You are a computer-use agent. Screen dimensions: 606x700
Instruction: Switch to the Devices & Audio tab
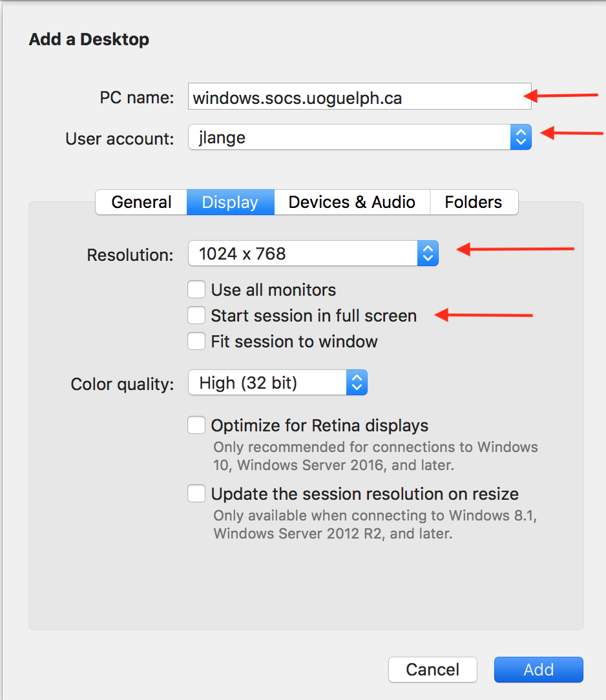351,202
